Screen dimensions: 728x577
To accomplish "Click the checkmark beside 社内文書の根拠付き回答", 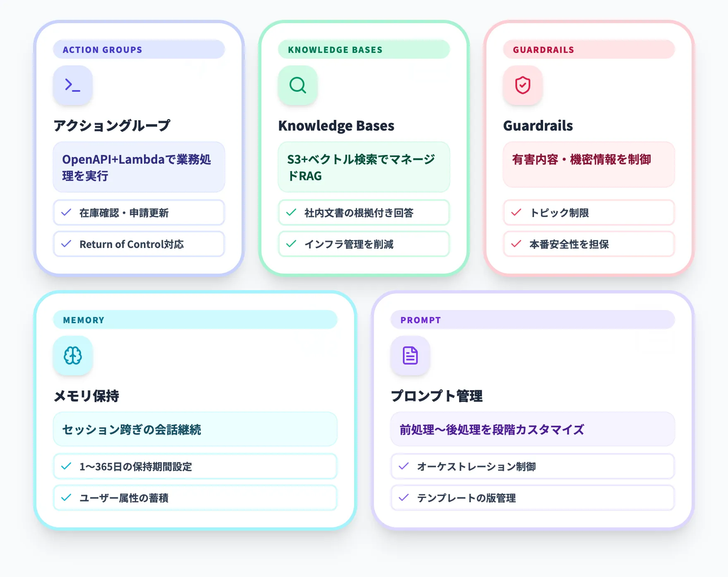I will 291,212.
